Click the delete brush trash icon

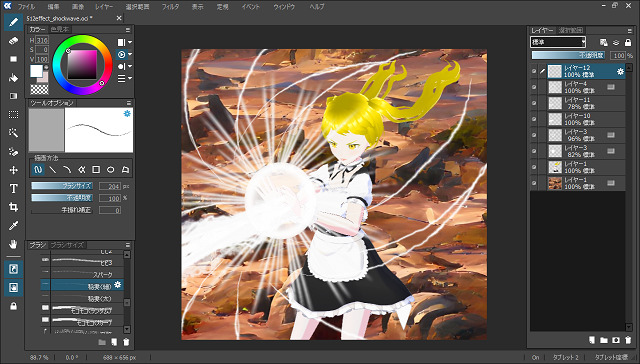[126, 342]
